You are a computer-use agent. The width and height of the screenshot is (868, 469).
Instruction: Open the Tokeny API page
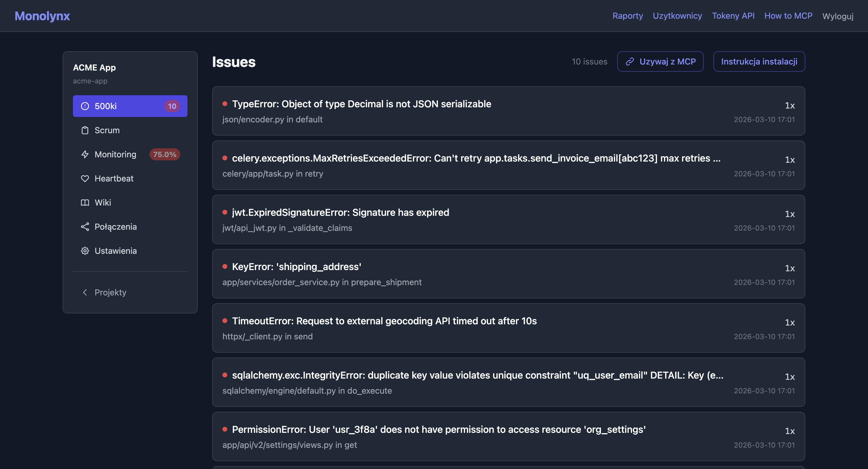pos(733,15)
